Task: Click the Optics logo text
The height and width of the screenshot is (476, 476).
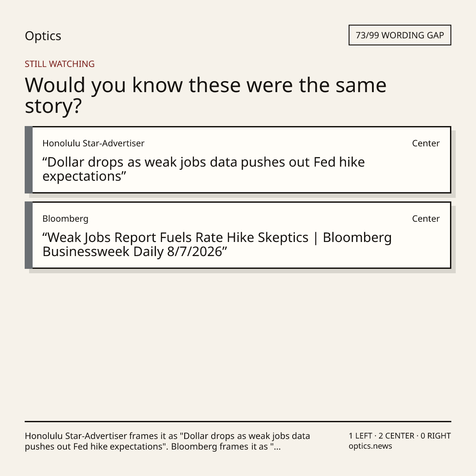Action: point(43,36)
